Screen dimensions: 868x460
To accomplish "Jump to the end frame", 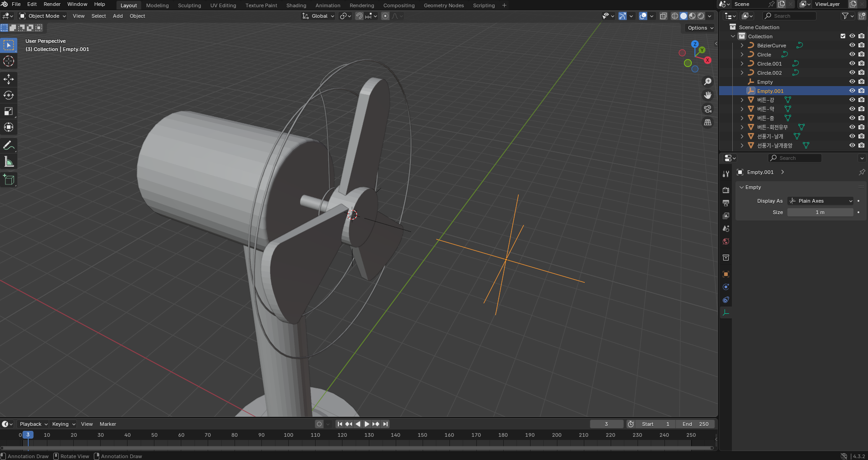I will 385,424.
